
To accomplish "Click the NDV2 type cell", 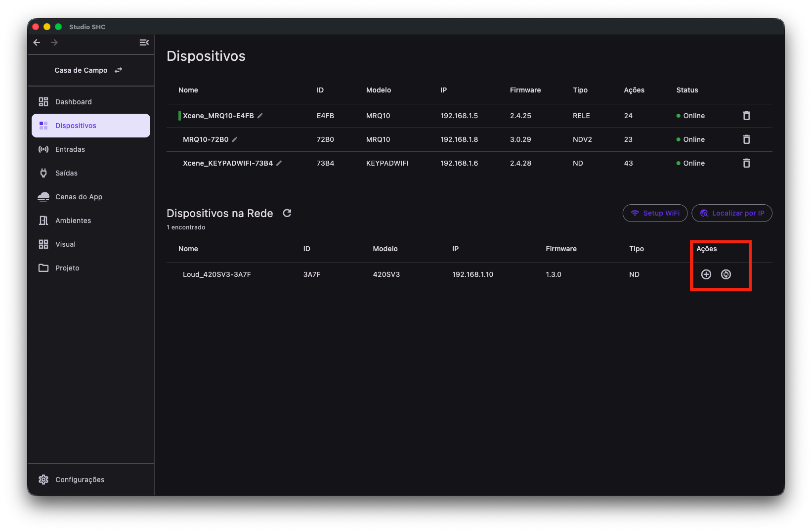I will click(582, 139).
